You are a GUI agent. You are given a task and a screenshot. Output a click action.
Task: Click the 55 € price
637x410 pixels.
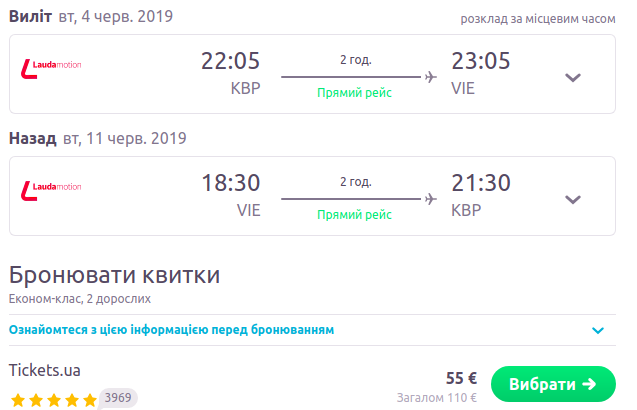[x=461, y=378]
